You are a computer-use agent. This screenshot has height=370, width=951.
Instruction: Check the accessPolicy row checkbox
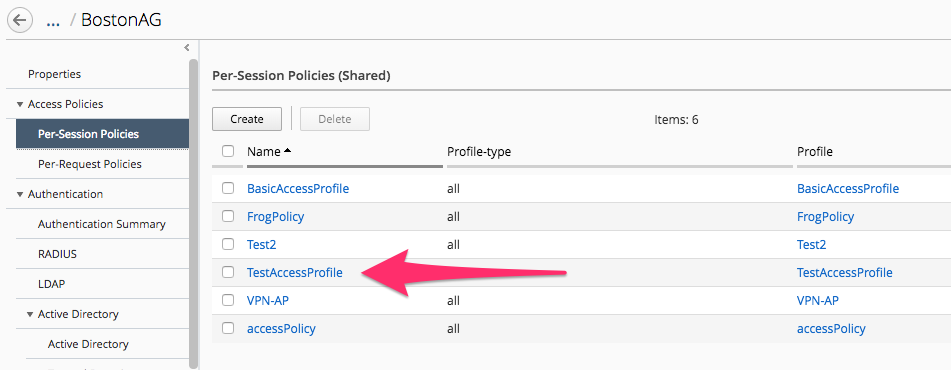(x=228, y=328)
